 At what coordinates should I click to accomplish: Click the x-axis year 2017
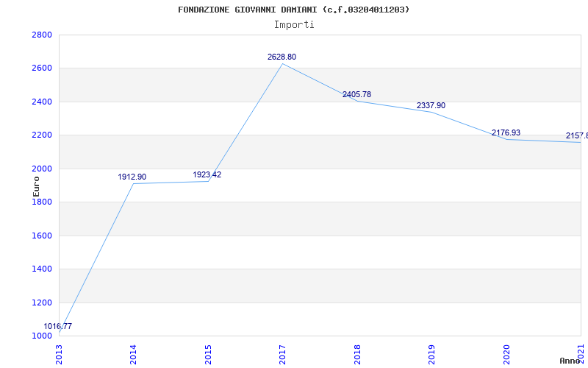tap(283, 355)
